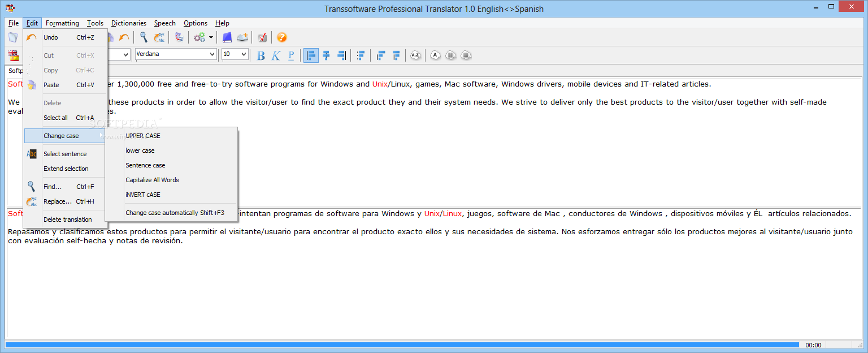The height and width of the screenshot is (353, 868).
Task: Toggle Bold (B) formatting
Action: (x=261, y=55)
